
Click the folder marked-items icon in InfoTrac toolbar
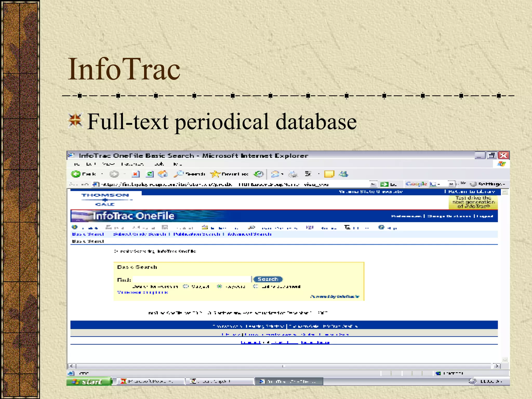tap(205, 227)
